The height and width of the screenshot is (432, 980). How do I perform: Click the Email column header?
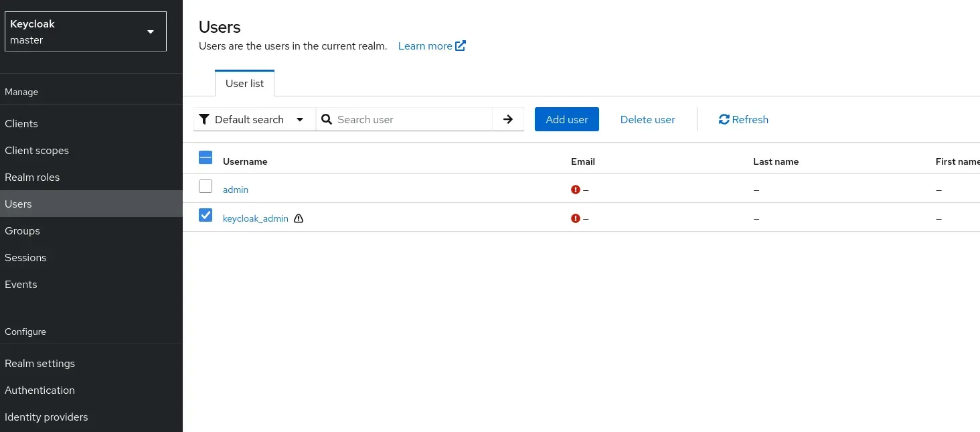tap(583, 161)
